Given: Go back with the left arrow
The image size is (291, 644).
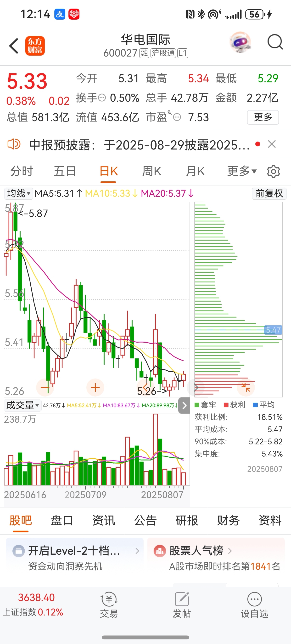Looking at the screenshot, I should [x=14, y=46].
